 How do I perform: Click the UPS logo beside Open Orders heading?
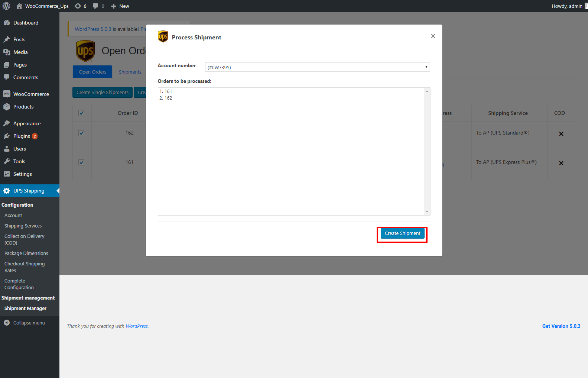point(85,51)
